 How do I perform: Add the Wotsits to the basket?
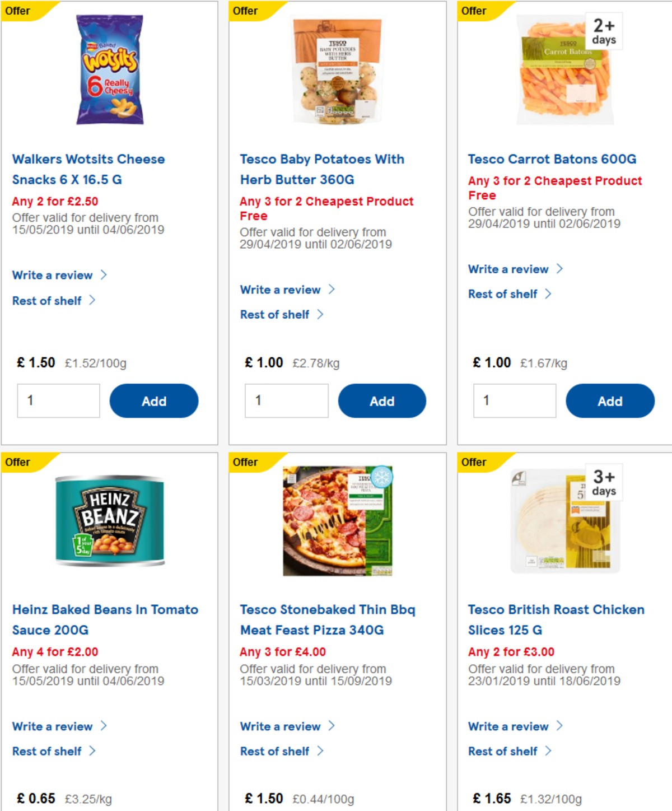[x=154, y=400]
